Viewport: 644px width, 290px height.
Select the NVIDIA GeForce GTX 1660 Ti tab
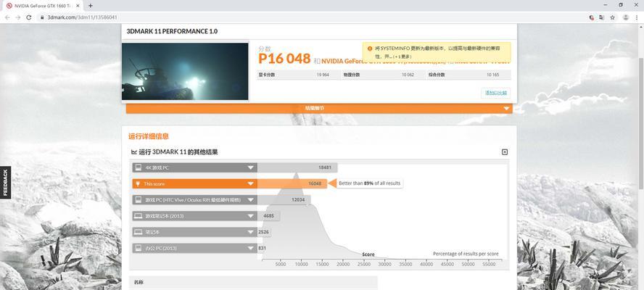pyautogui.click(x=43, y=6)
